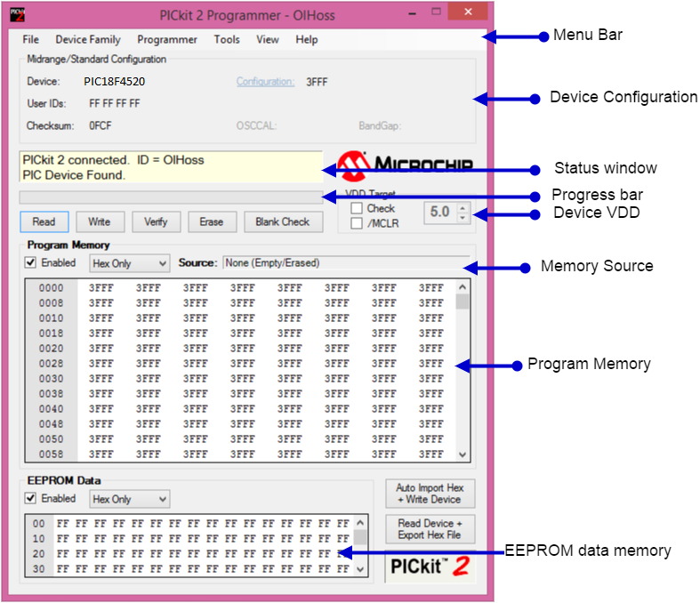Toggle EEPROM Data Enabled checkbox
This screenshot has height=603, width=700.
click(31, 499)
